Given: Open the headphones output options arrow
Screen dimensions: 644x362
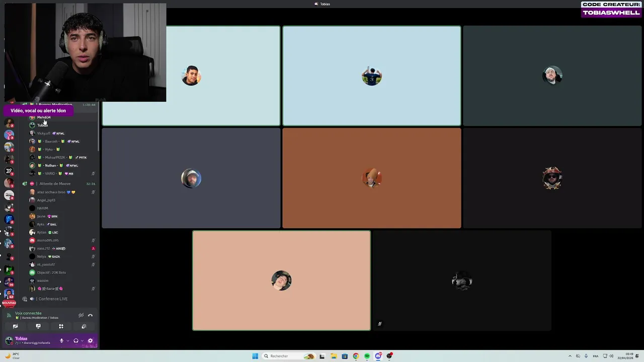Looking at the screenshot, I should [82, 340].
